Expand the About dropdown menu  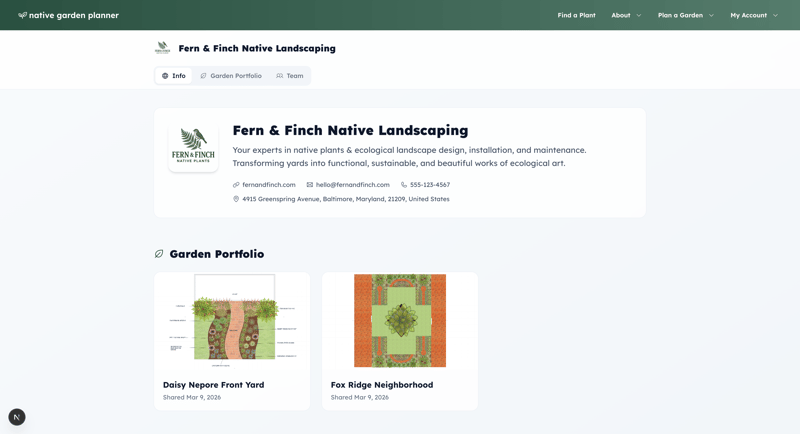[626, 15]
